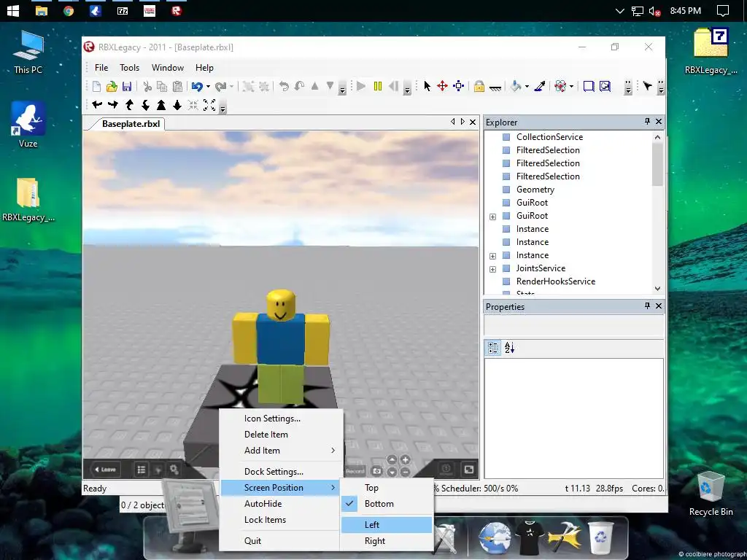
Task: Open the Vuze shortcut on the desktop
Action: pos(28,125)
